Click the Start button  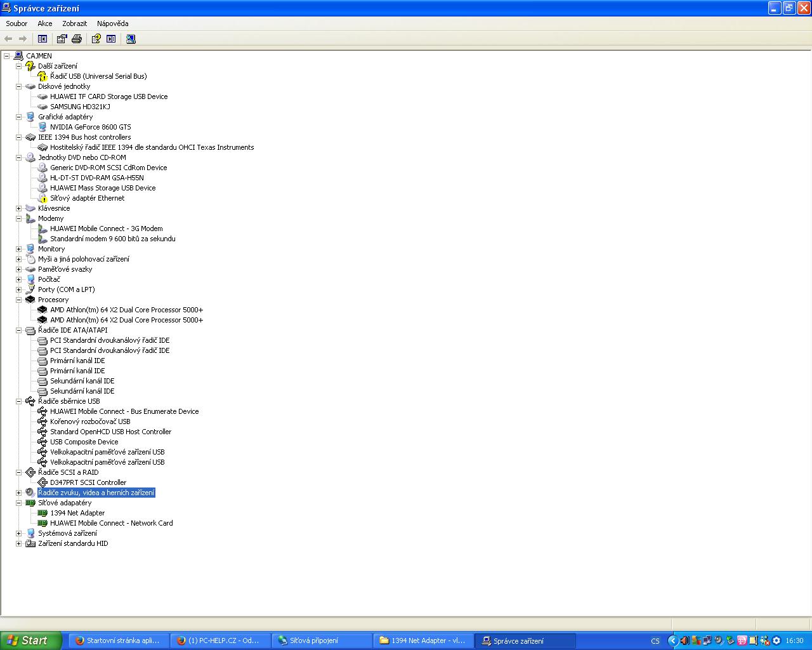31,640
